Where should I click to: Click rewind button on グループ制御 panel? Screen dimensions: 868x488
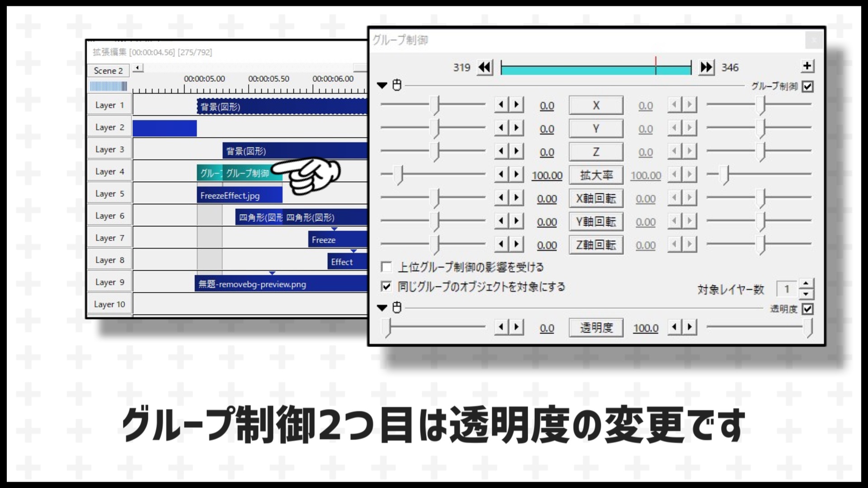(x=485, y=67)
